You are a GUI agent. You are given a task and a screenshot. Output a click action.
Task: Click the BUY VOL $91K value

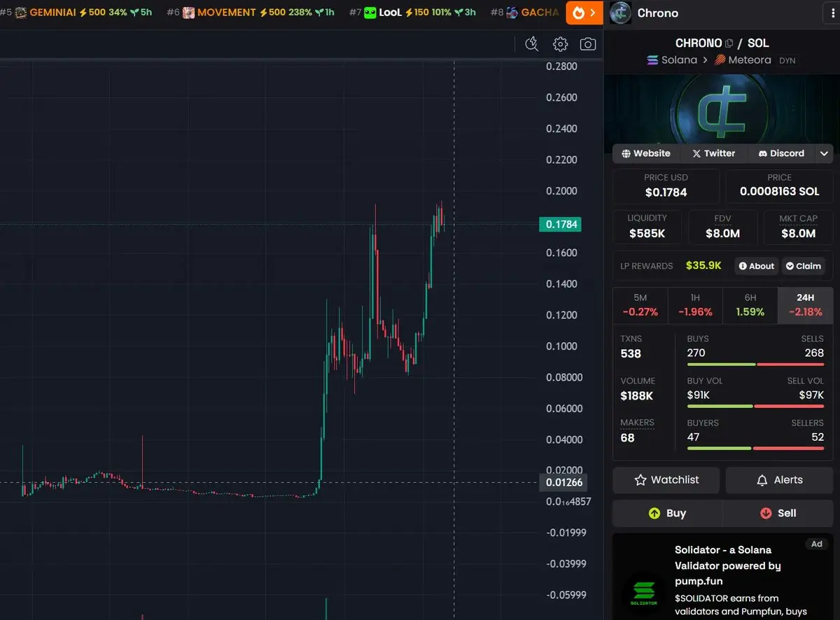tap(699, 395)
